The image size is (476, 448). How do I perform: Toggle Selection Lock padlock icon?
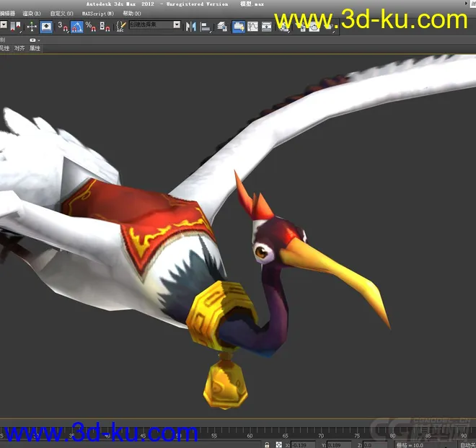tap(267, 444)
